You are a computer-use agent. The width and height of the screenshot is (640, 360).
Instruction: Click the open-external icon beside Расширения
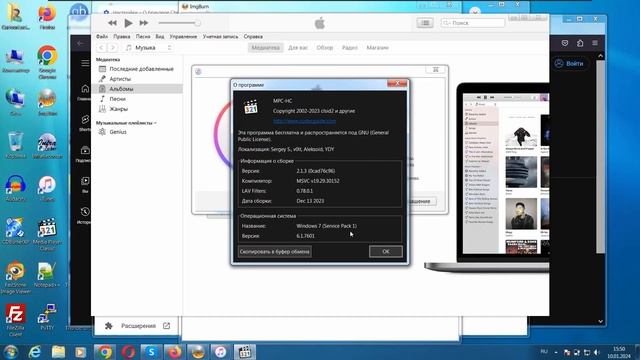(167, 326)
